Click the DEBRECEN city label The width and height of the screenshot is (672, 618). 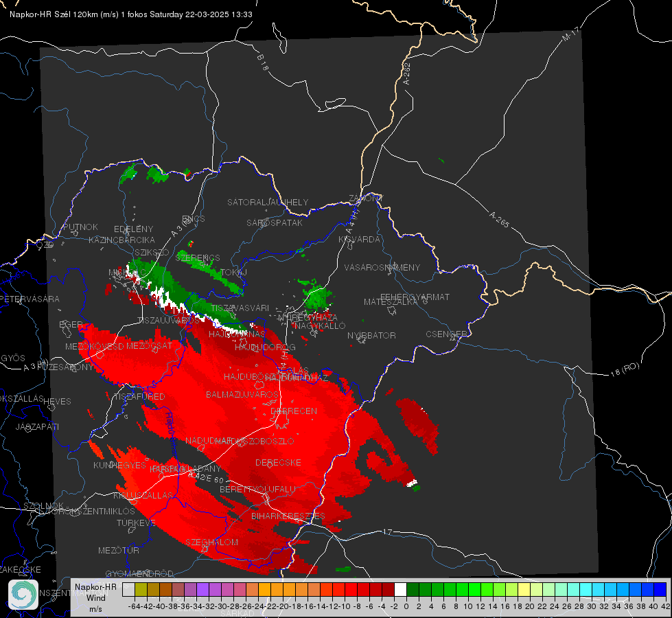[294, 411]
